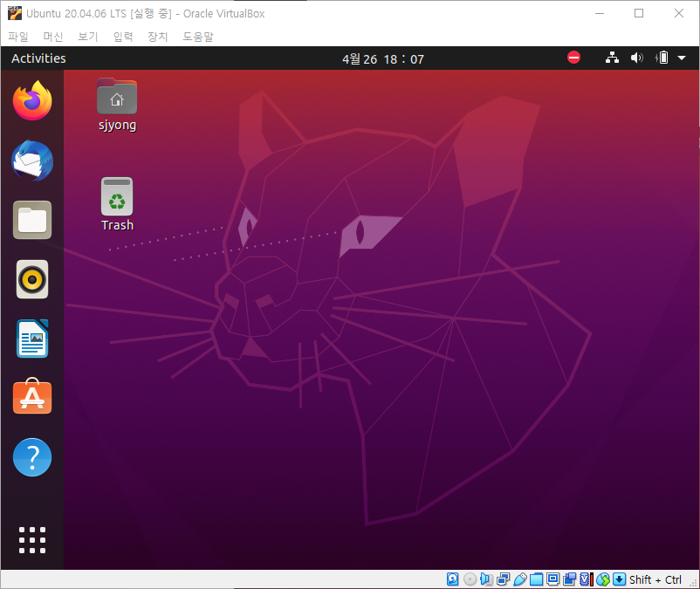The image size is (700, 589).
Task: Click the host key down-arrow icon
Action: (619, 579)
